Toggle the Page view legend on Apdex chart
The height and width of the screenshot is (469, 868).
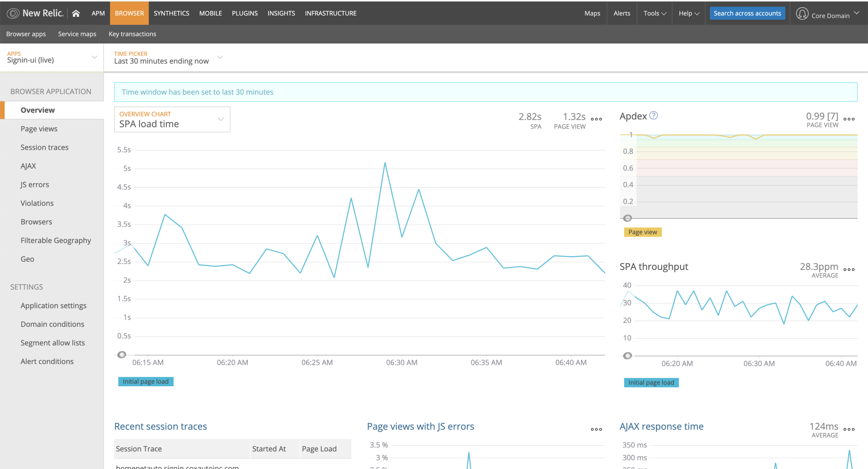click(x=642, y=232)
